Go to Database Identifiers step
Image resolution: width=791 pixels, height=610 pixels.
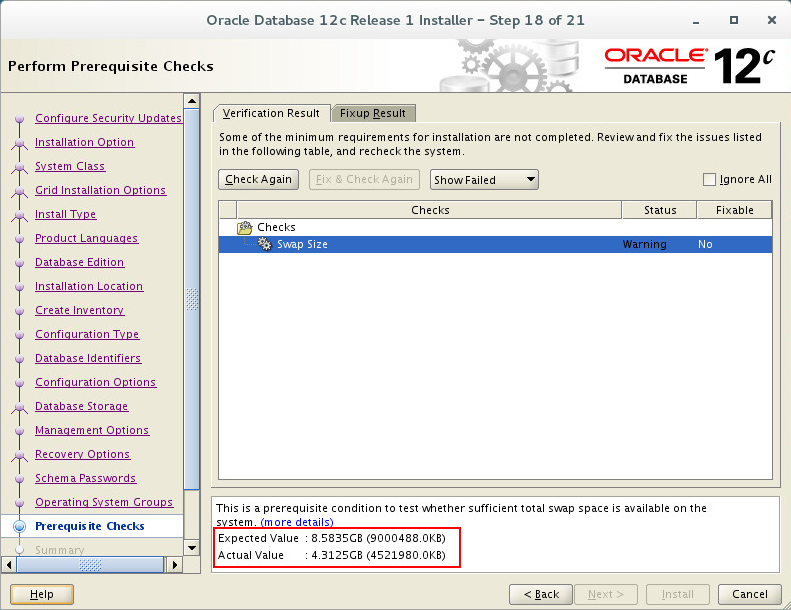pos(88,358)
